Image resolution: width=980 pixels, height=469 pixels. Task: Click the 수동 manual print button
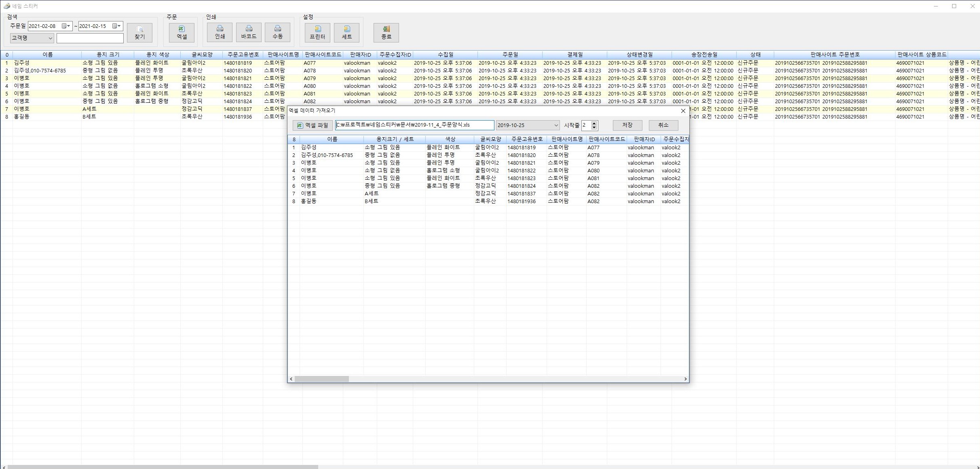coord(277,32)
